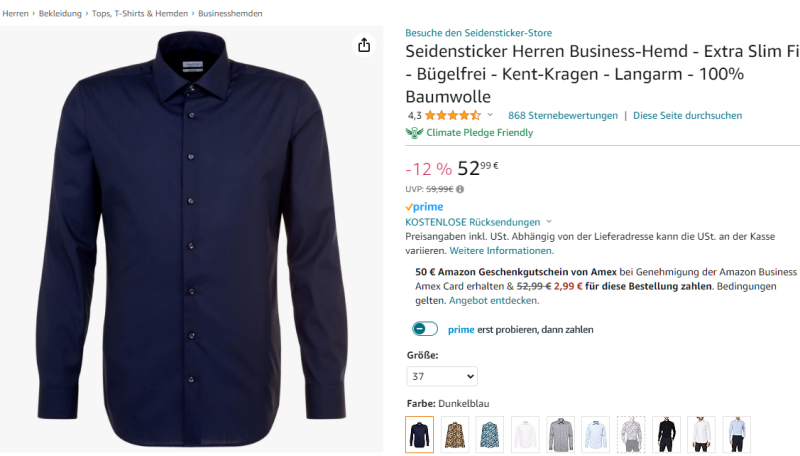Click the UVP info icon
800x456 pixels.
pyautogui.click(x=460, y=188)
